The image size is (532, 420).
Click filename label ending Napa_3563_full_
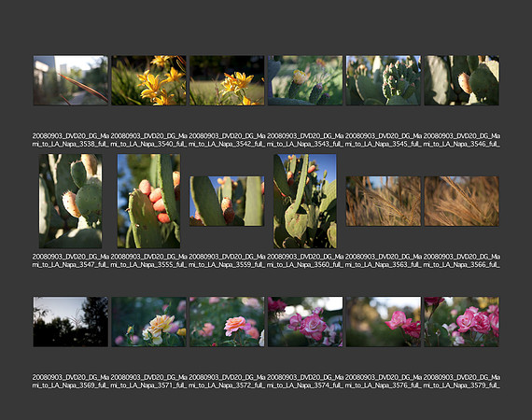pos(384,260)
